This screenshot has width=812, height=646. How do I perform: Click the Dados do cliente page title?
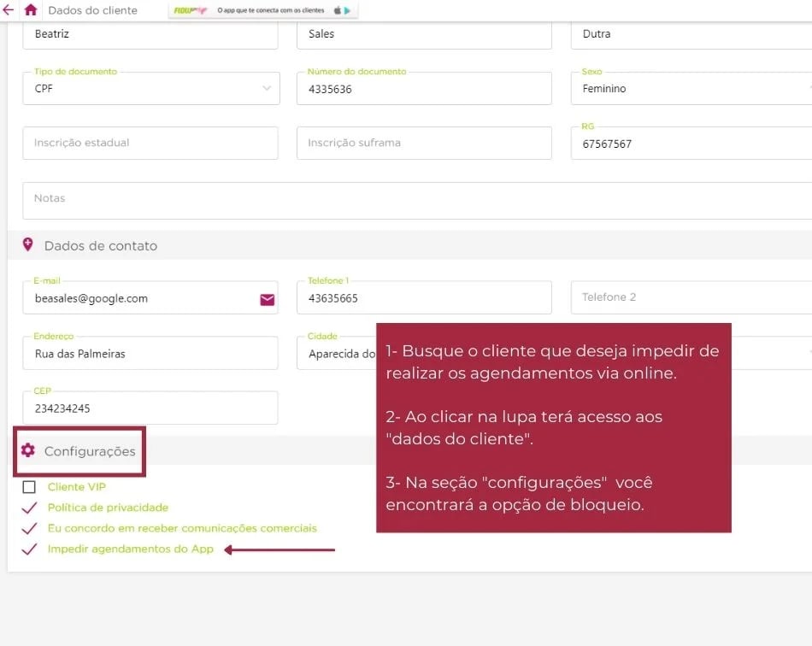tap(92, 10)
